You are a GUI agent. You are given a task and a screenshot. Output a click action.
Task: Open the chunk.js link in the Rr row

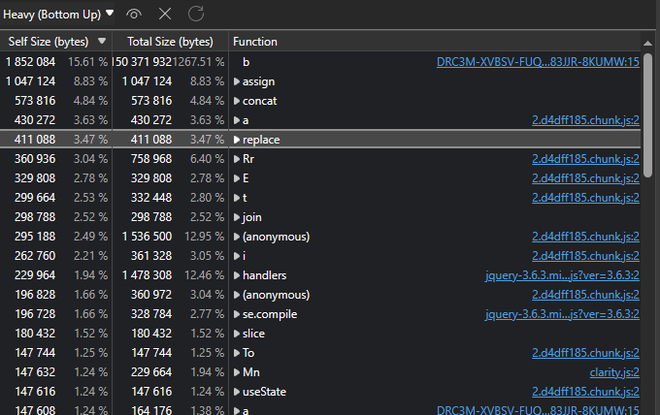pos(585,159)
